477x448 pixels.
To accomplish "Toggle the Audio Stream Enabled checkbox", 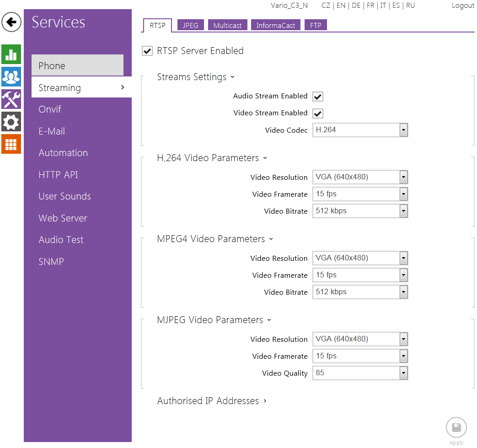I will pos(318,97).
